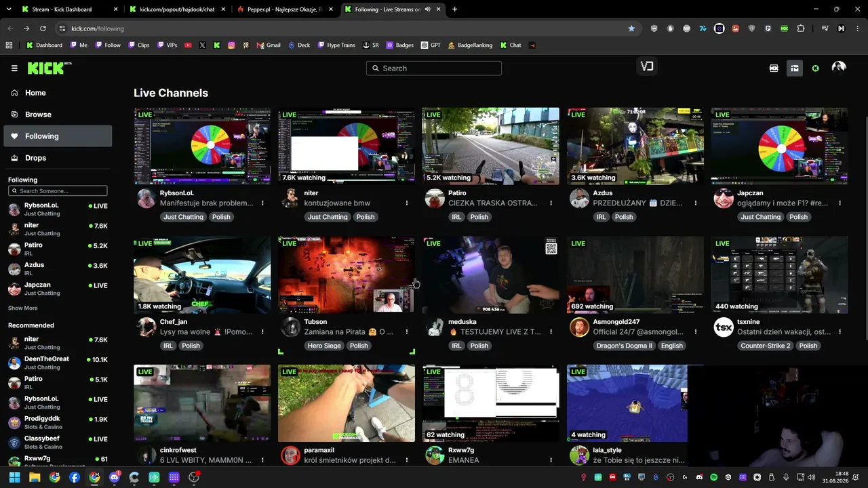Image resolution: width=868 pixels, height=488 pixels.
Task: Open the Instagram bookmark icon
Action: click(231, 45)
